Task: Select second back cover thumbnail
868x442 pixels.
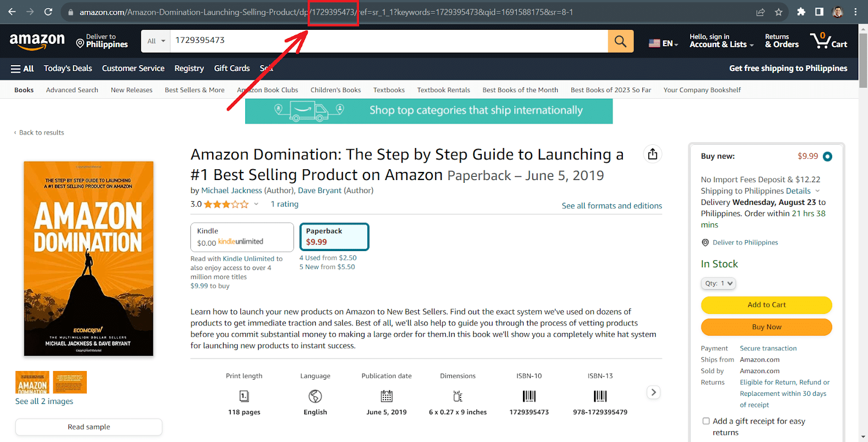Action: [x=69, y=382]
